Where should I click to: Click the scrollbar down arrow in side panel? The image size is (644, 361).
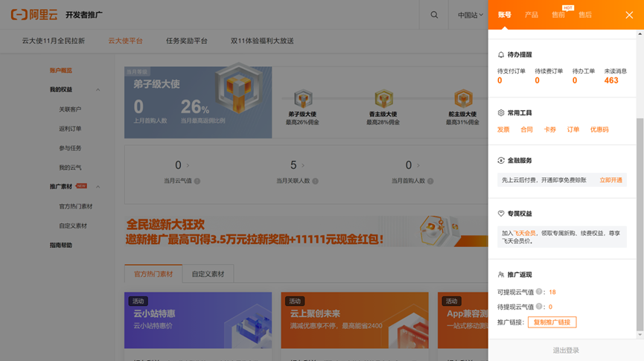click(x=640, y=334)
